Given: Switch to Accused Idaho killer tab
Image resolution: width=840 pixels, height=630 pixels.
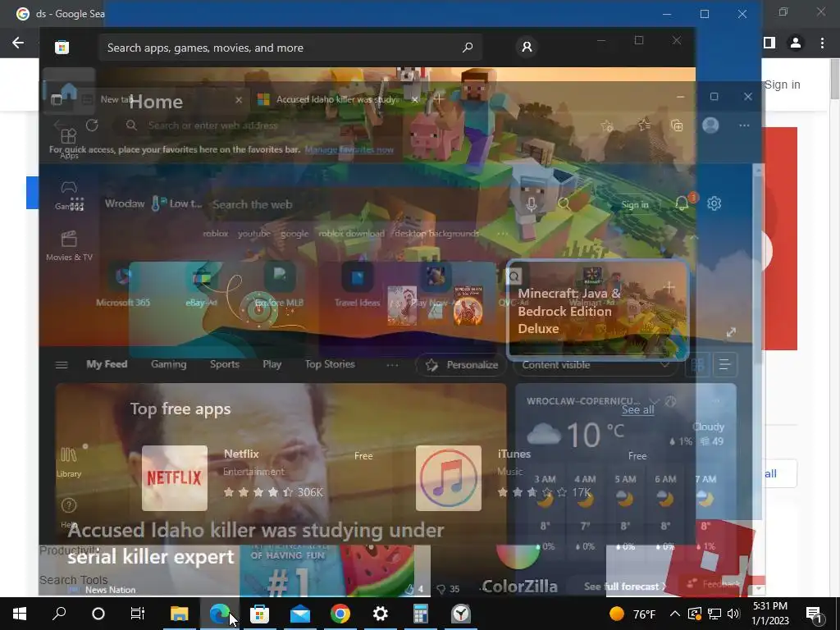Looking at the screenshot, I should 336,99.
